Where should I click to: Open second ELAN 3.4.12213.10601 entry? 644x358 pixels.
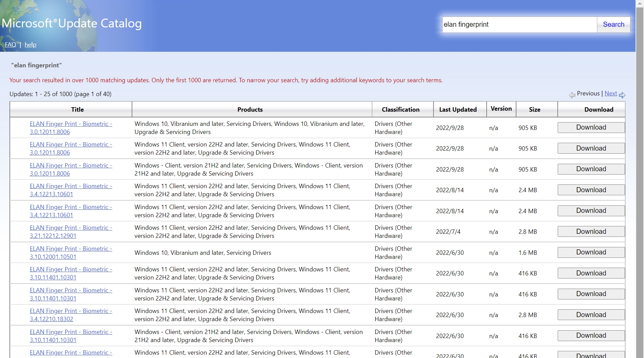pyautogui.click(x=71, y=211)
